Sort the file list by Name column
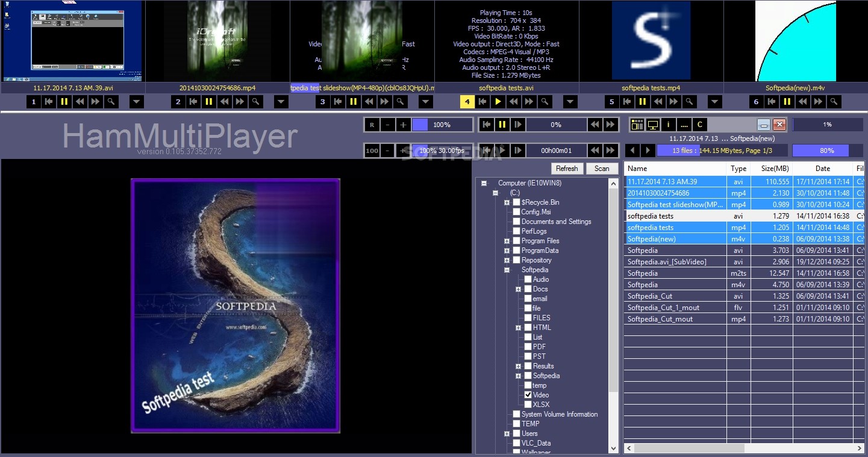 point(675,169)
